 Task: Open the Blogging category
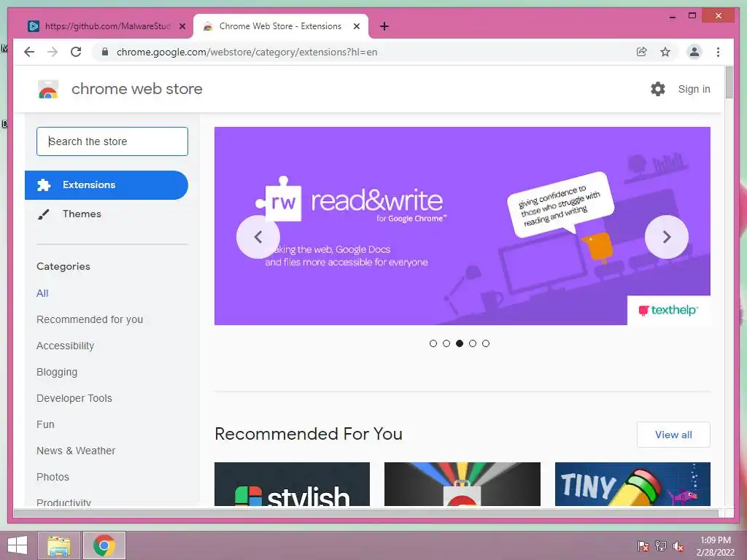coord(57,372)
